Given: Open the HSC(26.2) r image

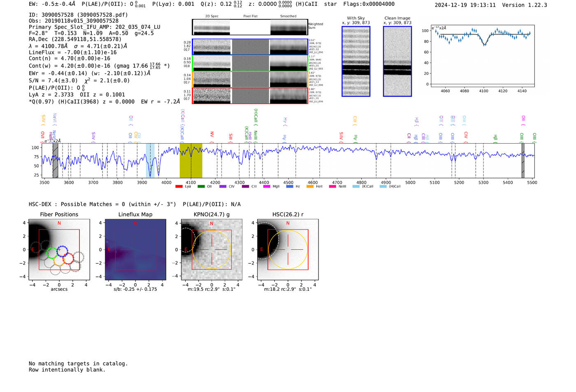Looking at the screenshot, I should 288,250.
